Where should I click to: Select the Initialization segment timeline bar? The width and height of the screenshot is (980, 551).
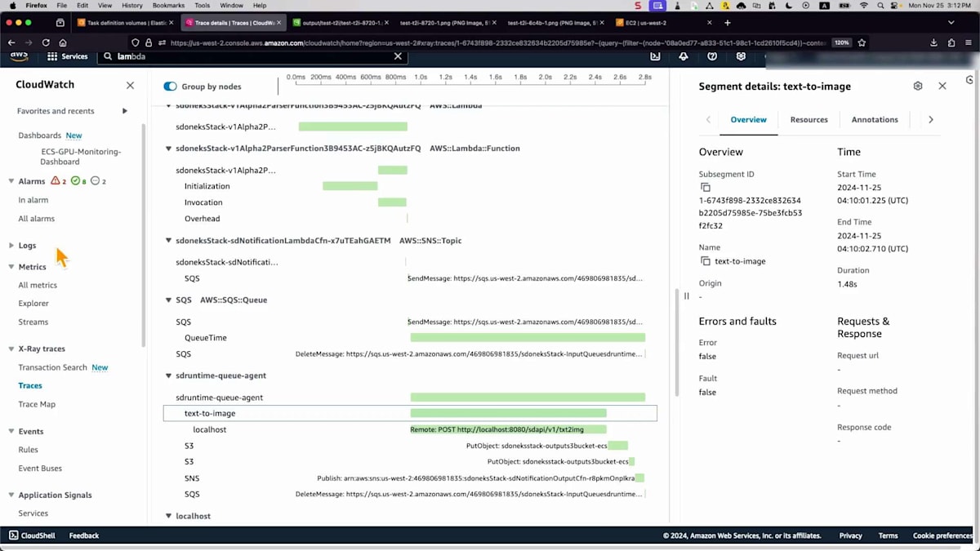pyautogui.click(x=350, y=186)
